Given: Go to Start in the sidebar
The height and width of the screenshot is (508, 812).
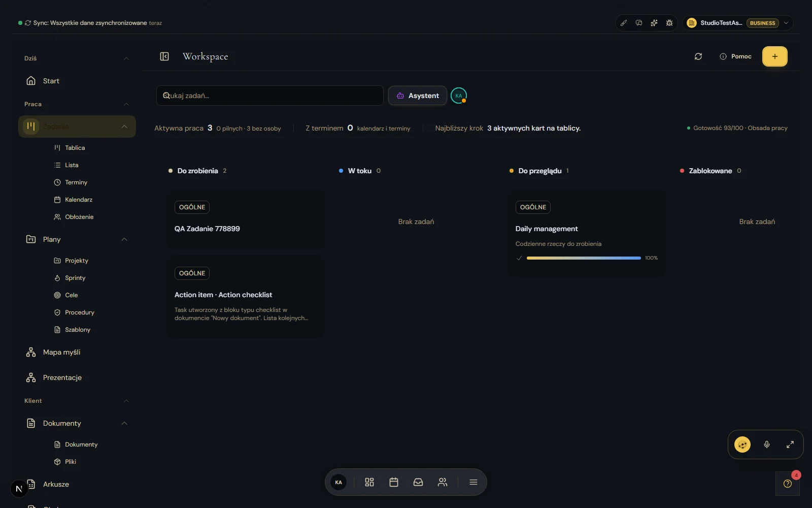Looking at the screenshot, I should (x=51, y=81).
